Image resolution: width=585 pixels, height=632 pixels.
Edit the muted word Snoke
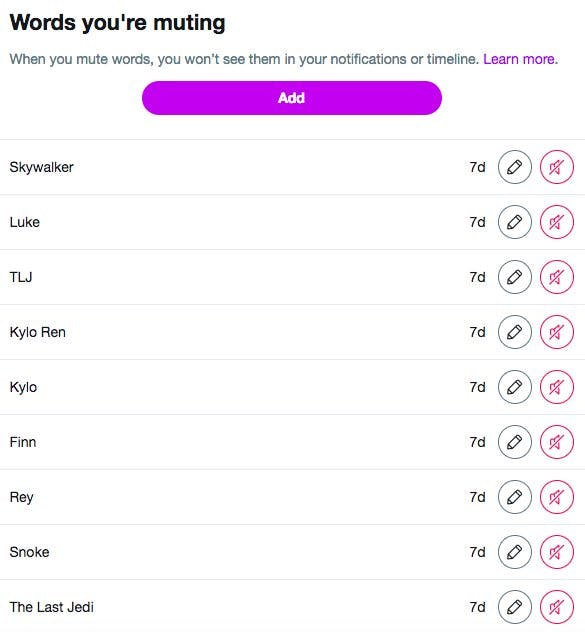pyautogui.click(x=514, y=552)
